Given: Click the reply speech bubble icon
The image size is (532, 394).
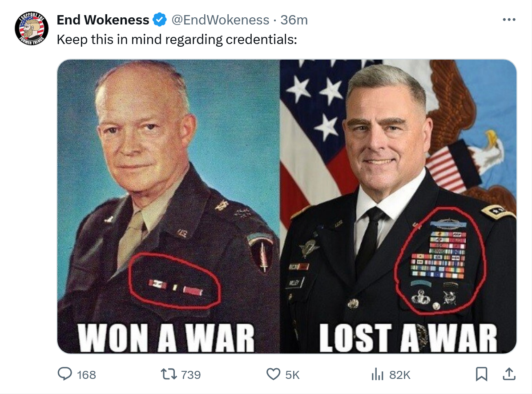Looking at the screenshot, I should (64, 374).
